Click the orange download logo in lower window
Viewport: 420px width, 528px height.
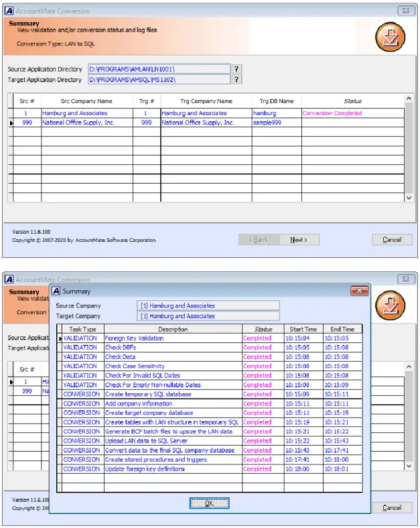(390, 305)
